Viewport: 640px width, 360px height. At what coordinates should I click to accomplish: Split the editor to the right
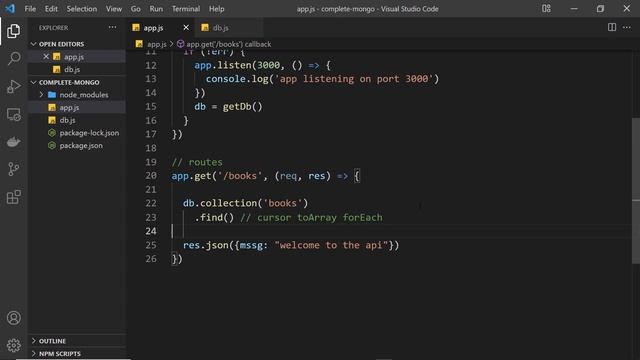click(x=611, y=27)
